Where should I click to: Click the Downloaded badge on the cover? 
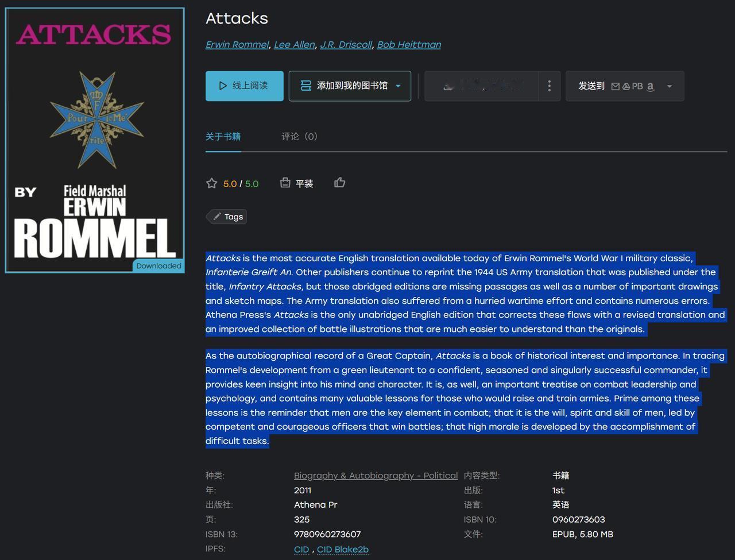click(158, 266)
